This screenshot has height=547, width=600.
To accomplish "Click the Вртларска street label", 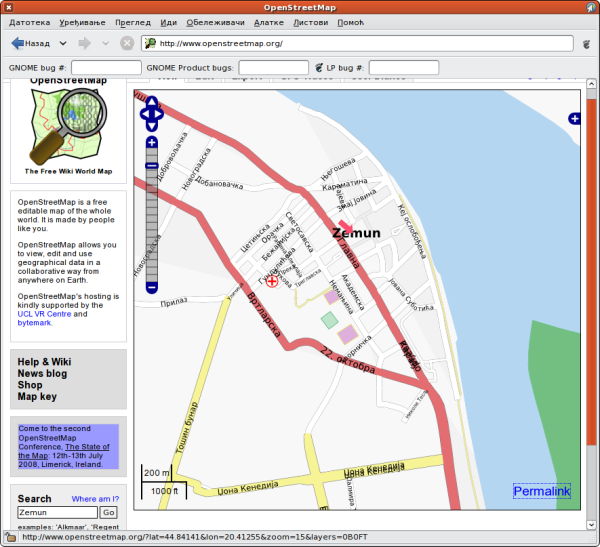I will click(264, 315).
